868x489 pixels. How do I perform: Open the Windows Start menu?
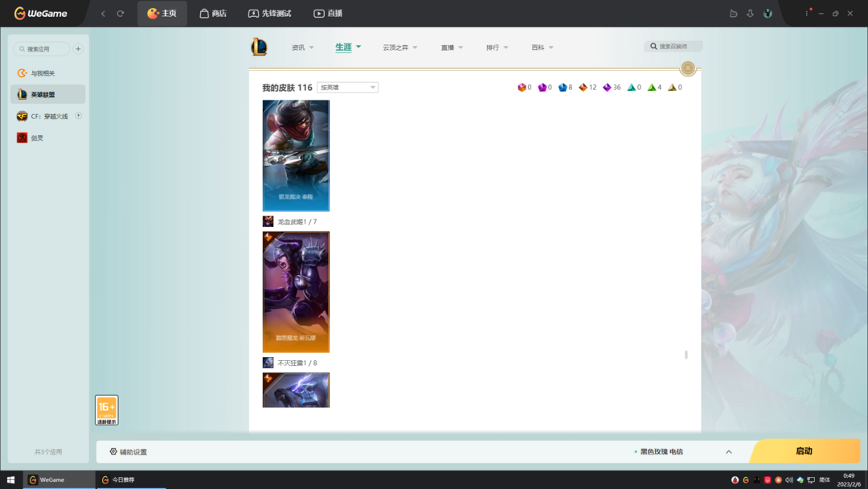click(10, 479)
